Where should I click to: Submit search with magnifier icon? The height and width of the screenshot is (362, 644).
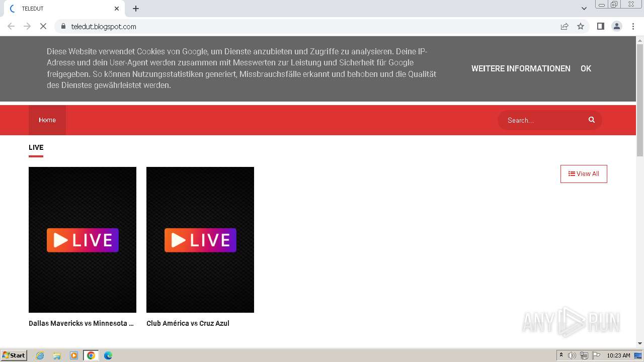coord(592,120)
